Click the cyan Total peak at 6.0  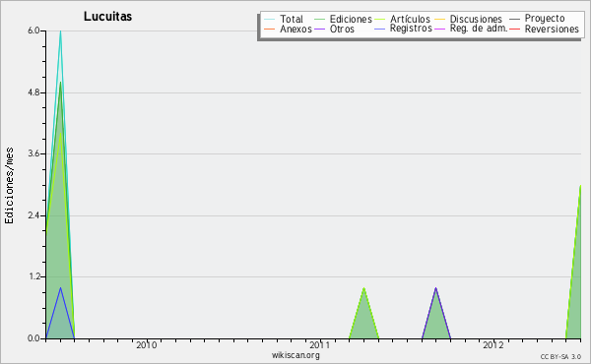60,31
